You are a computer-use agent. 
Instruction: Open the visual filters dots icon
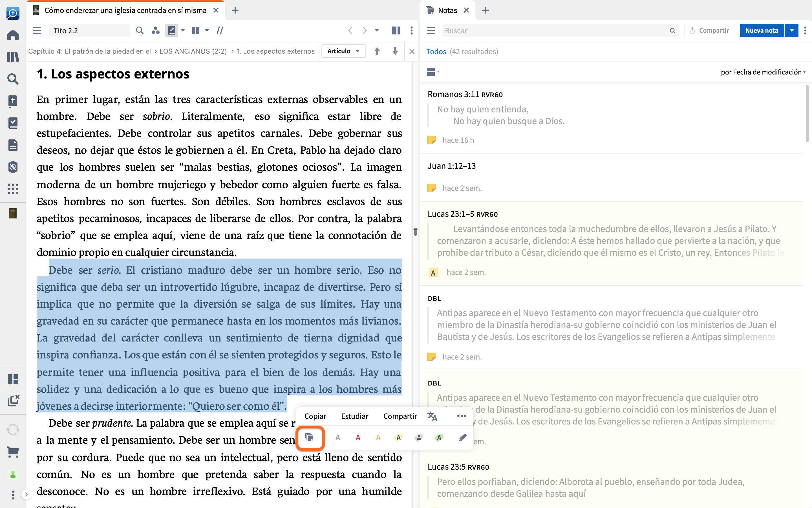coord(155,30)
